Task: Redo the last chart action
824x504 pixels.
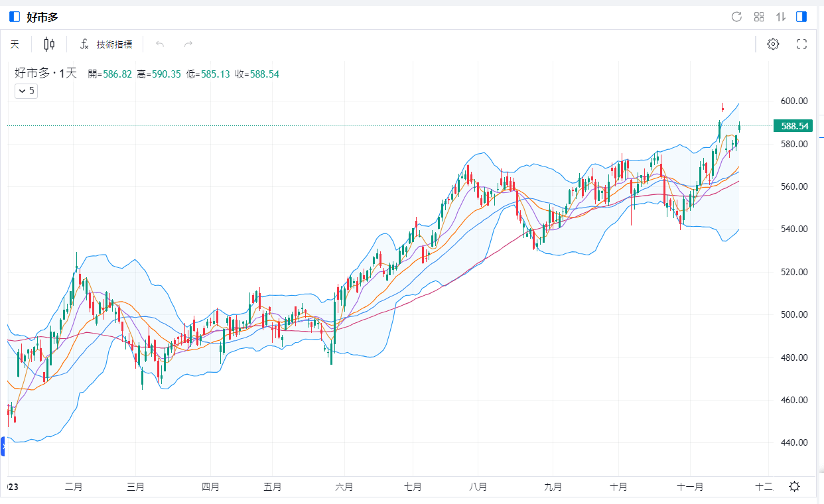Action: (188, 44)
